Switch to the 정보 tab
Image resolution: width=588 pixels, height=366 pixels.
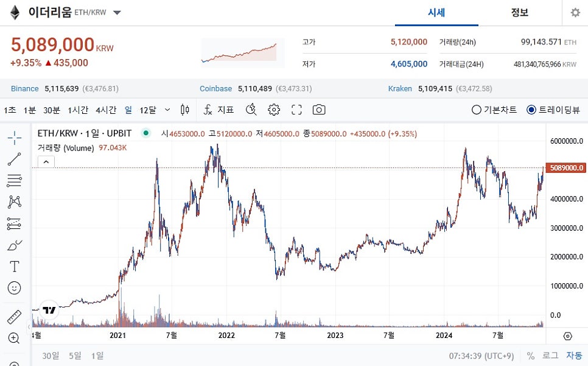519,13
